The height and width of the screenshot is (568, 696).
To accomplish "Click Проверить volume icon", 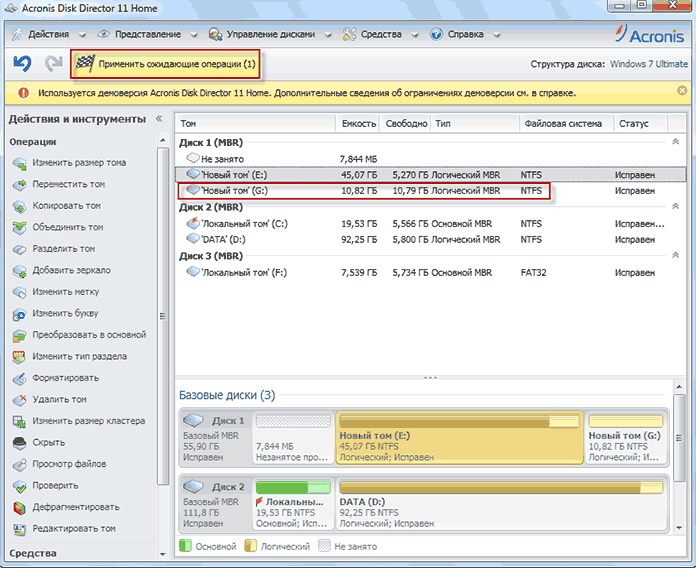I will tap(19, 485).
